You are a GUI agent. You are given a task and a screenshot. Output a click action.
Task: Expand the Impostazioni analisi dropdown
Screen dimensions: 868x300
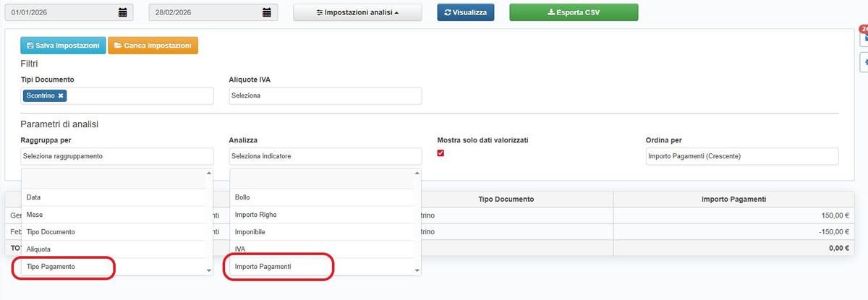click(x=357, y=12)
